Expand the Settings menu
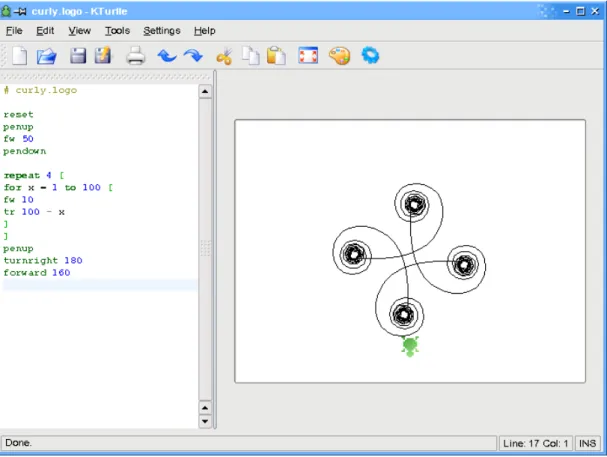607x457 pixels. pos(162,31)
